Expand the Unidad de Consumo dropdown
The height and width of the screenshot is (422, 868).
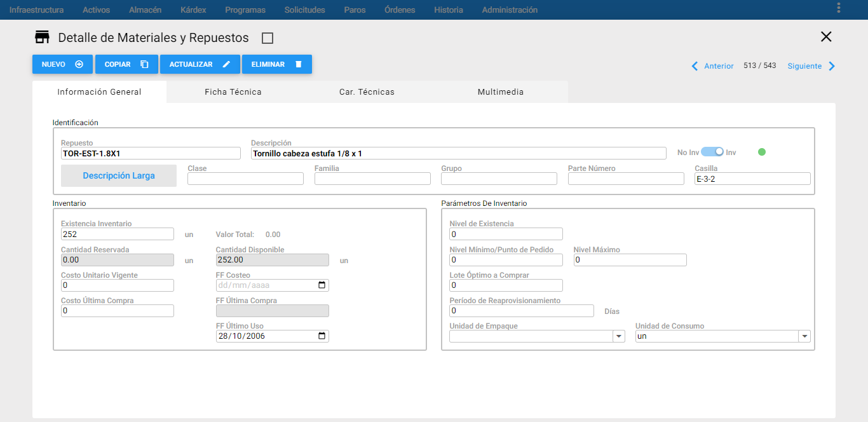804,336
